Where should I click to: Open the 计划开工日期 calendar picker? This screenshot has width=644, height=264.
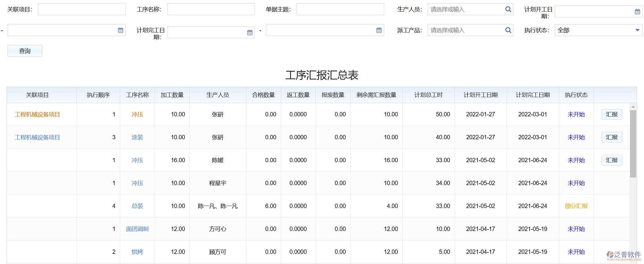637,11
